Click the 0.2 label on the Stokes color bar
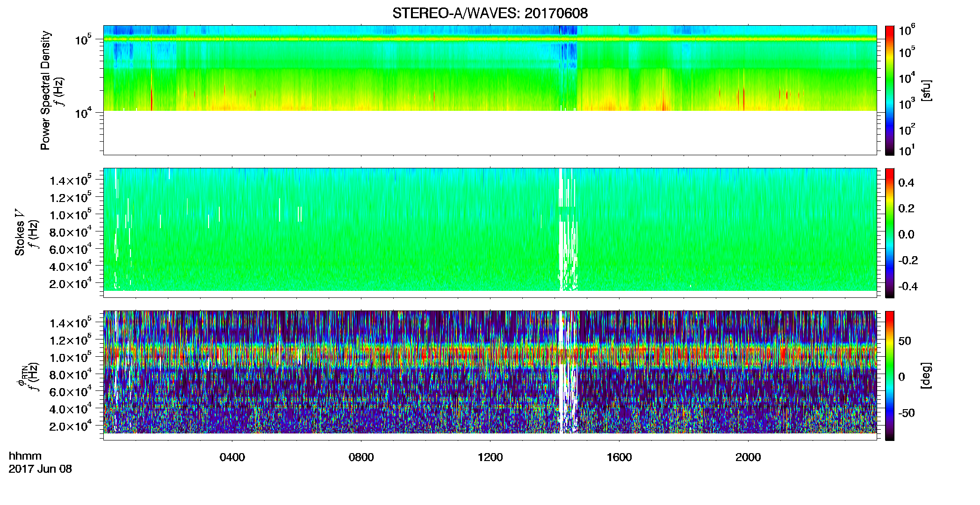 [x=907, y=209]
